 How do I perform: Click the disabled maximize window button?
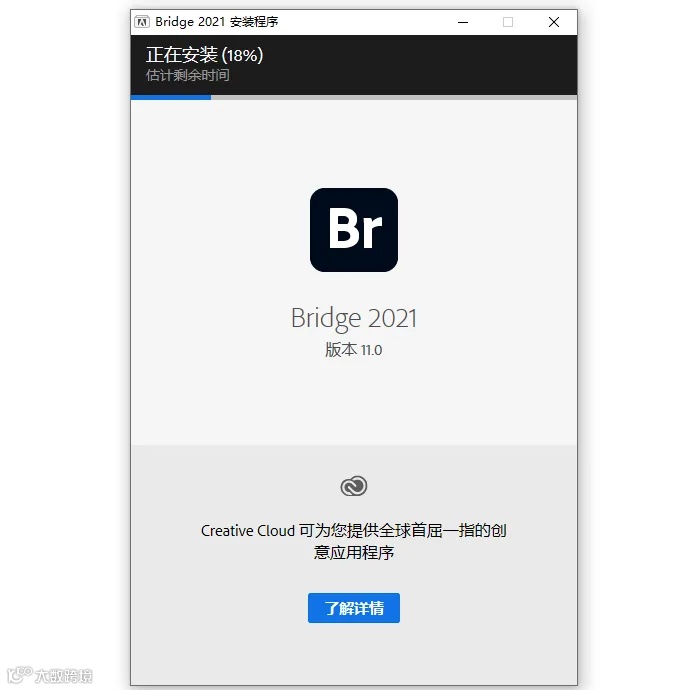point(508,22)
